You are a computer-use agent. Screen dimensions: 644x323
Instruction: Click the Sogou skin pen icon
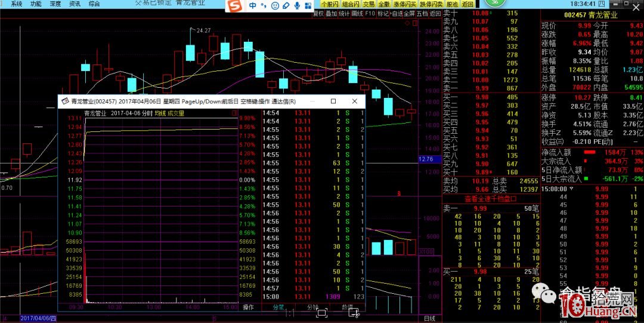(x=286, y=6)
